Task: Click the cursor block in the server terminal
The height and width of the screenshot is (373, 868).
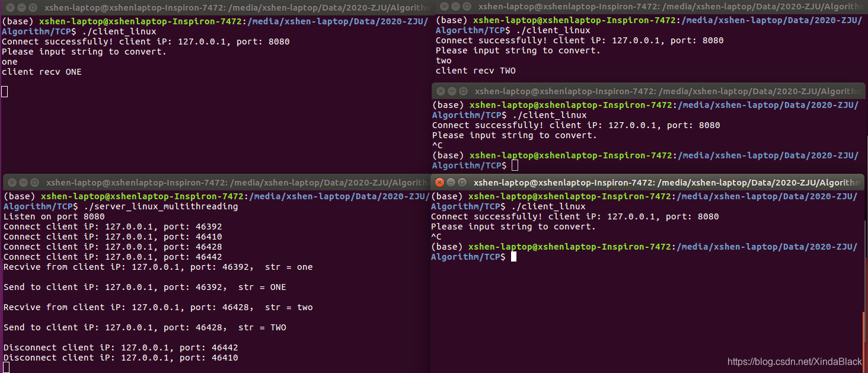Action: tap(7, 368)
